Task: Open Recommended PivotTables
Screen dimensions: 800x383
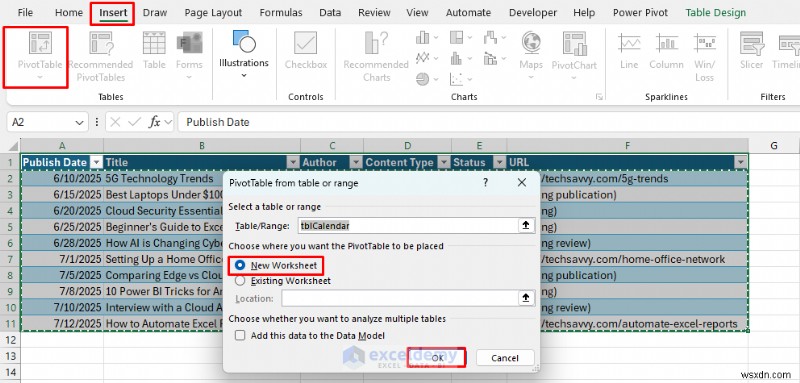Action: 101,56
